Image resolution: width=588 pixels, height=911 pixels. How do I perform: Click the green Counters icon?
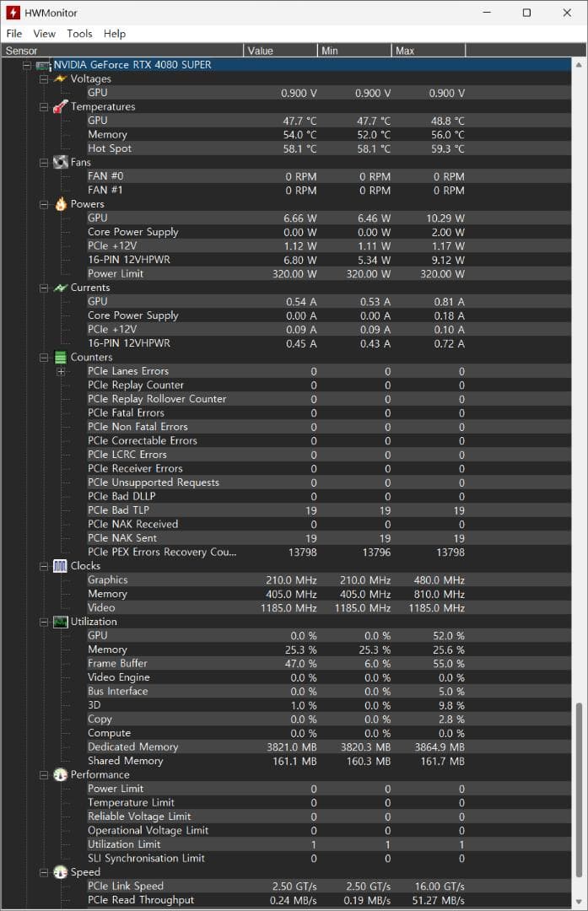(x=61, y=358)
